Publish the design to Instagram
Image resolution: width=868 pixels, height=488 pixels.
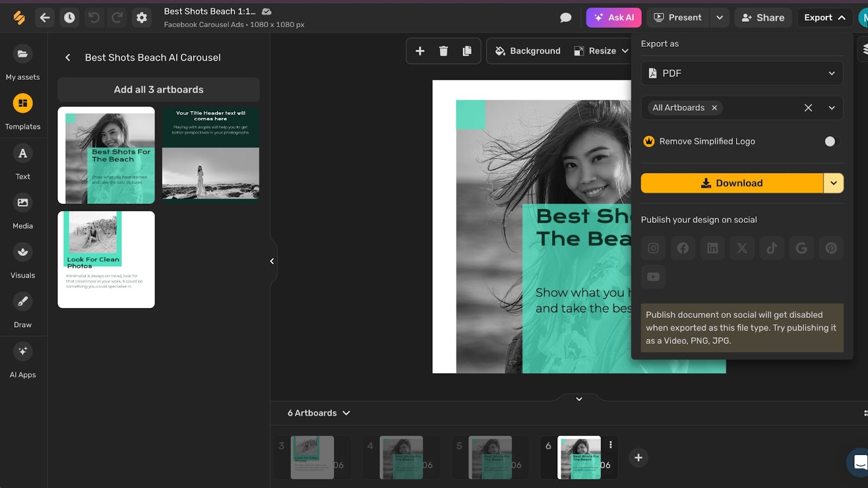653,248
